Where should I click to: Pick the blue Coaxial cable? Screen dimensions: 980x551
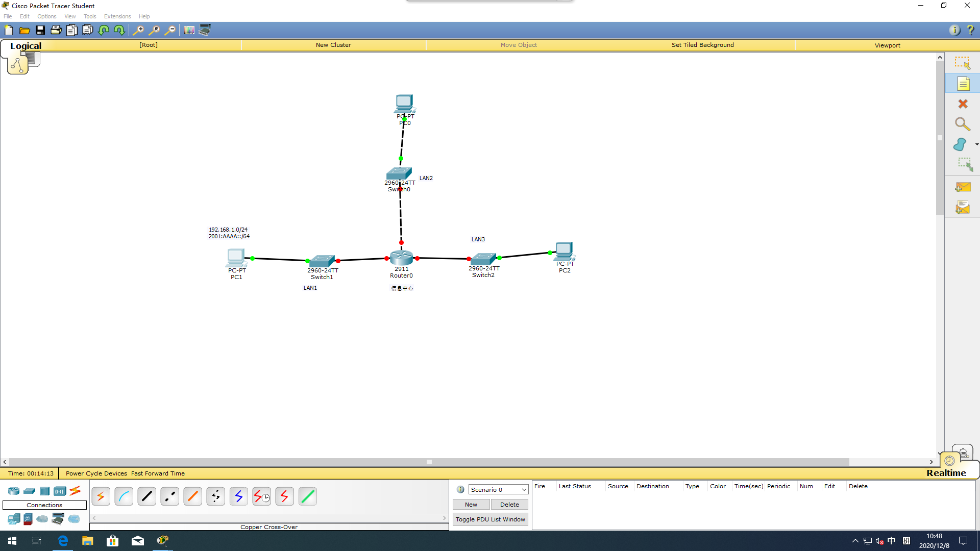coord(238,496)
